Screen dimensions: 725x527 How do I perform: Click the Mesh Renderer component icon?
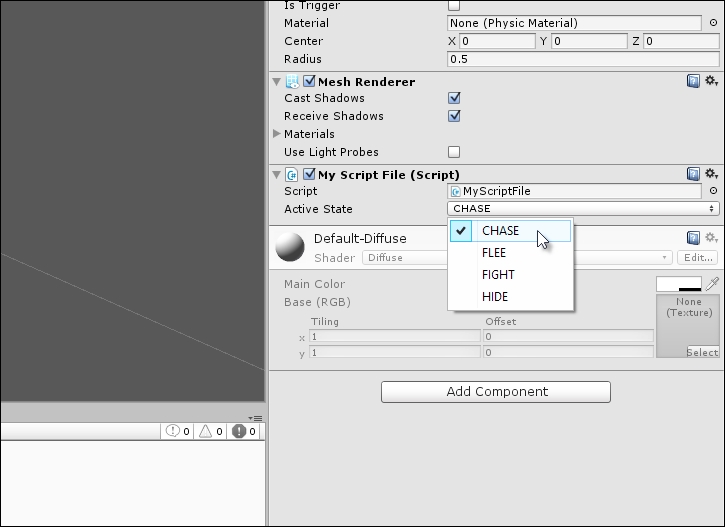tap(292, 82)
